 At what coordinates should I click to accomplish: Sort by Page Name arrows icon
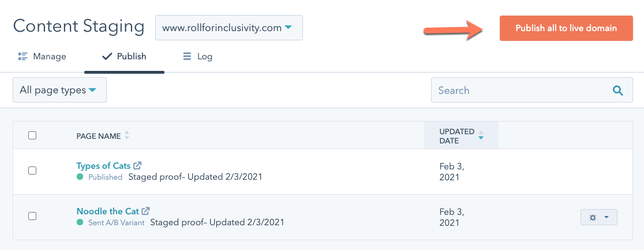(x=127, y=136)
